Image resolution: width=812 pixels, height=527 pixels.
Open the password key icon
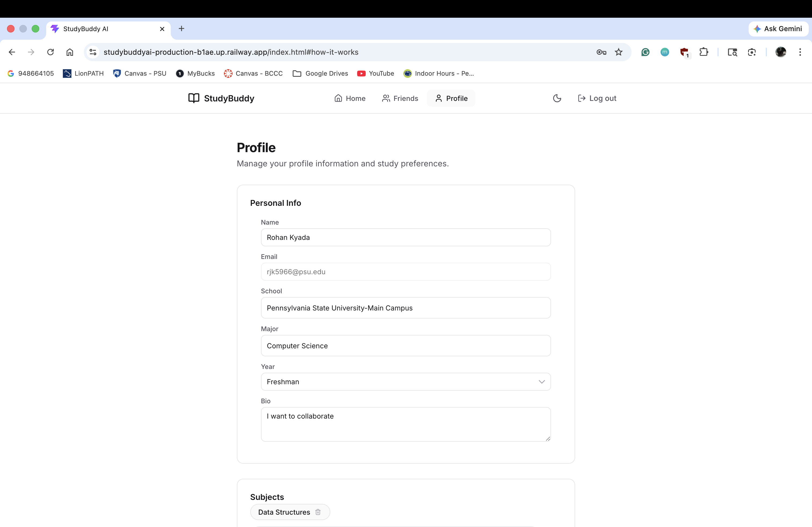click(x=601, y=52)
